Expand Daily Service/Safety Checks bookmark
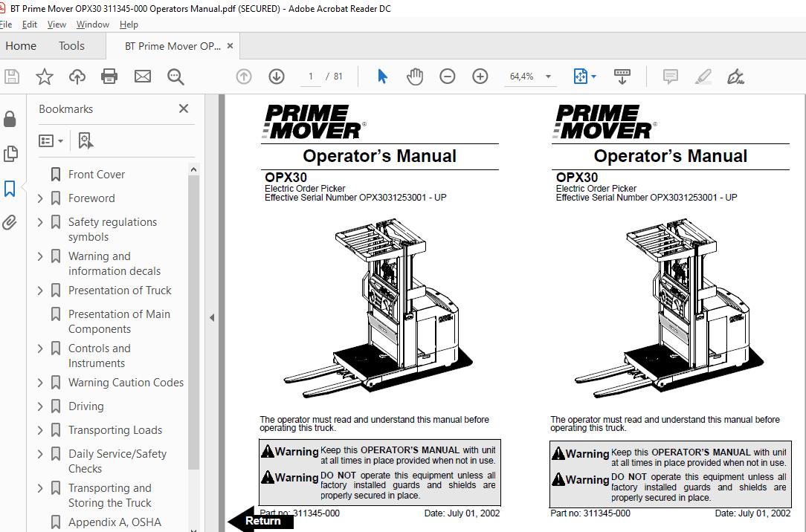This screenshot has width=806, height=532. tap(40, 454)
